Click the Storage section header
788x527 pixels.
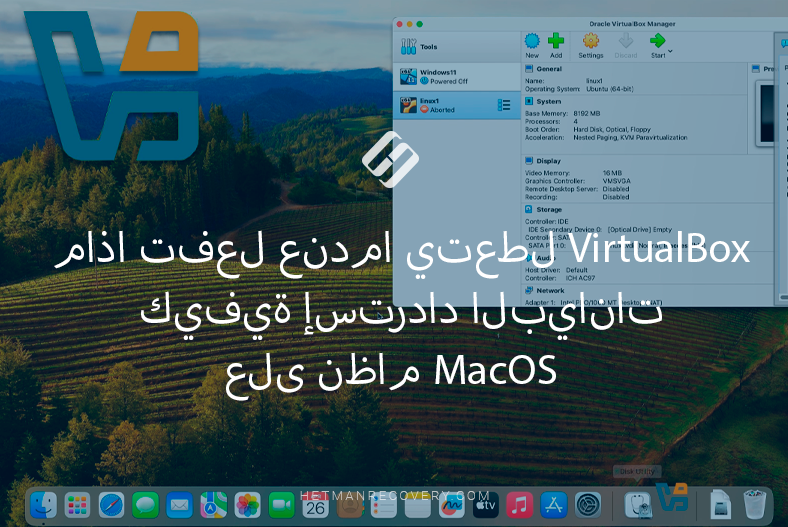pos(549,209)
